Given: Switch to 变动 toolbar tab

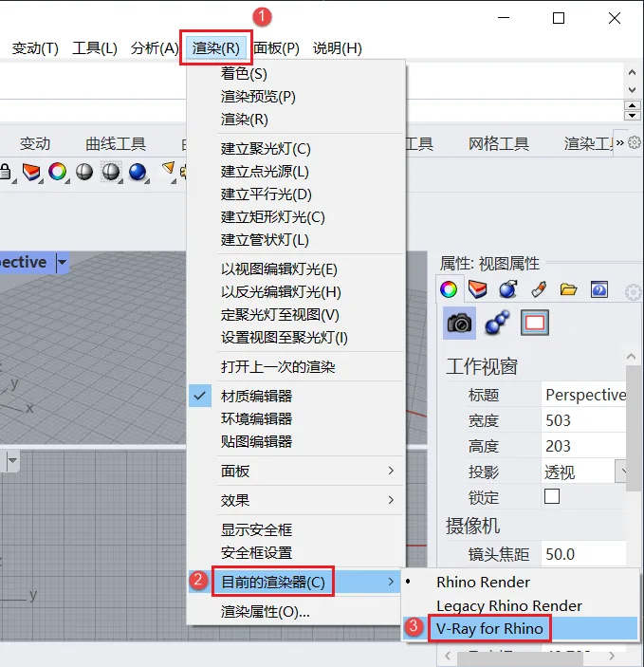Looking at the screenshot, I should [x=35, y=144].
